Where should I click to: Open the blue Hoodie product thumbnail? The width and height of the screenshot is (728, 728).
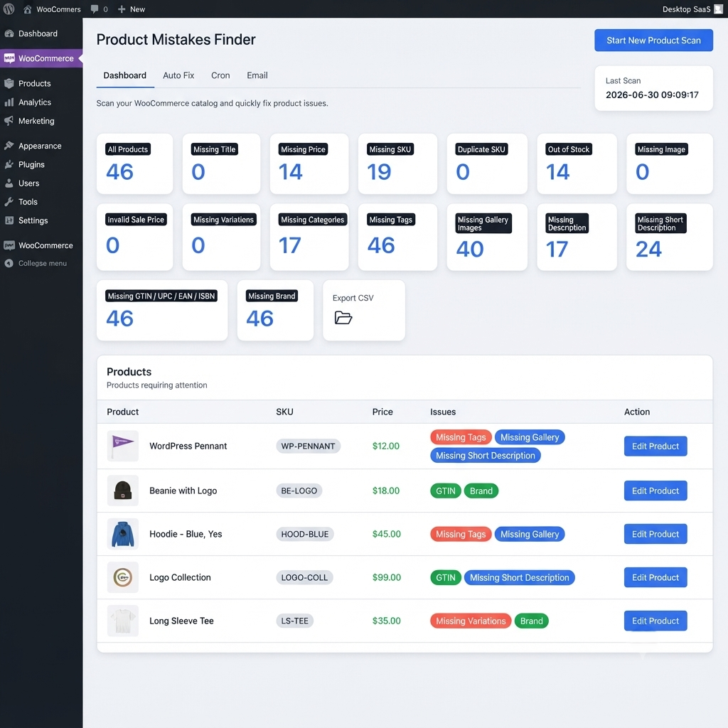[122, 534]
